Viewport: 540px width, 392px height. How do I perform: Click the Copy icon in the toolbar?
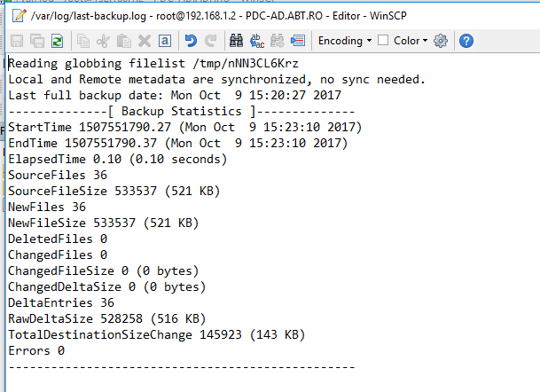tap(83, 41)
